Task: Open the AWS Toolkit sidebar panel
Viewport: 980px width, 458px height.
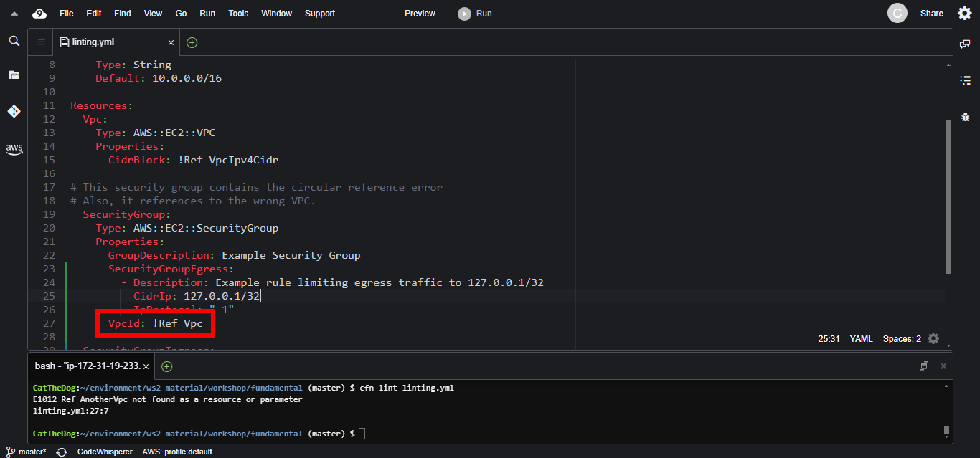Action: click(14, 149)
